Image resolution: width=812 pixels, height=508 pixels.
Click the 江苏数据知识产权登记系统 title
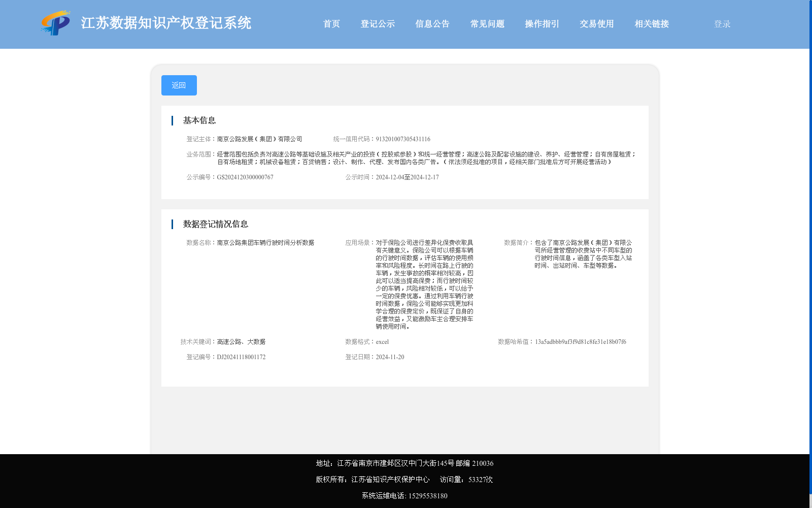pos(166,23)
